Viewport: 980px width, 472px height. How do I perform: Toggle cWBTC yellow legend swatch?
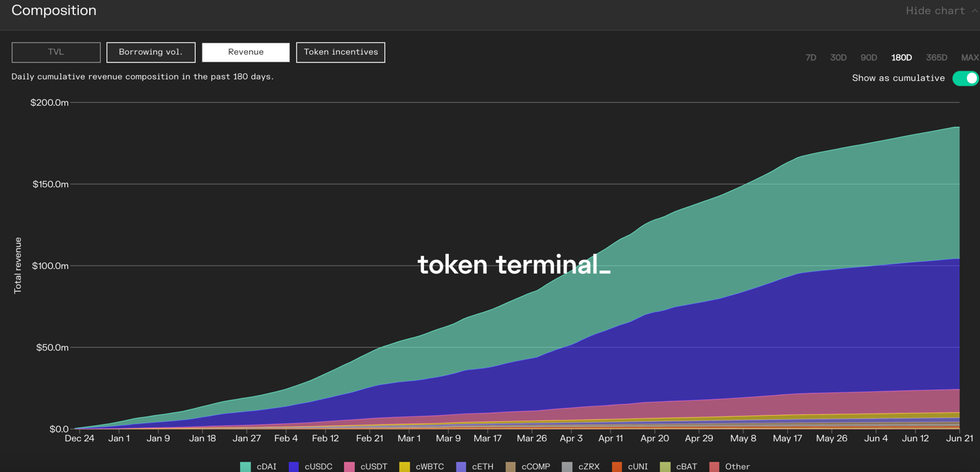pyautogui.click(x=404, y=467)
